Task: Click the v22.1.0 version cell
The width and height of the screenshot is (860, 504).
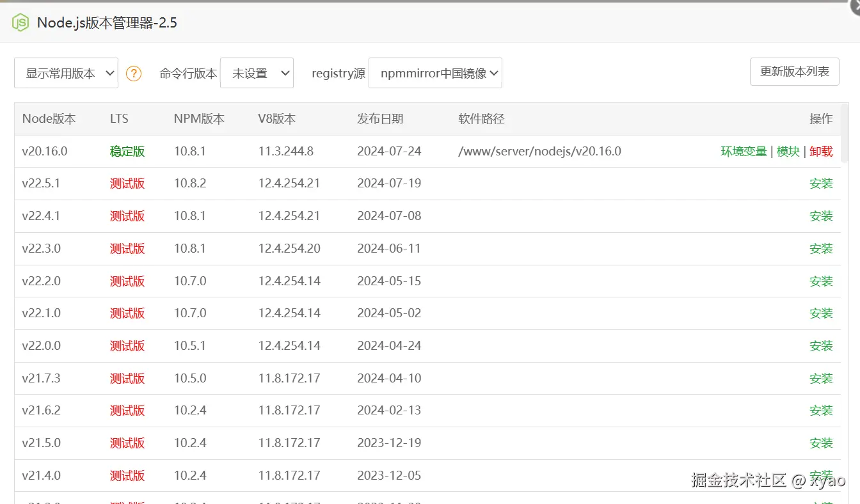Action: click(x=41, y=313)
